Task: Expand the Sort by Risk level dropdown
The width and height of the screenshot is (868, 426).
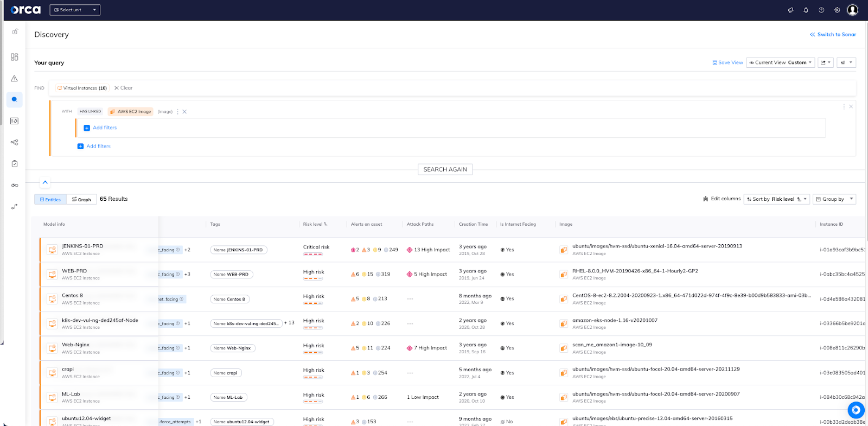Action: coord(776,199)
